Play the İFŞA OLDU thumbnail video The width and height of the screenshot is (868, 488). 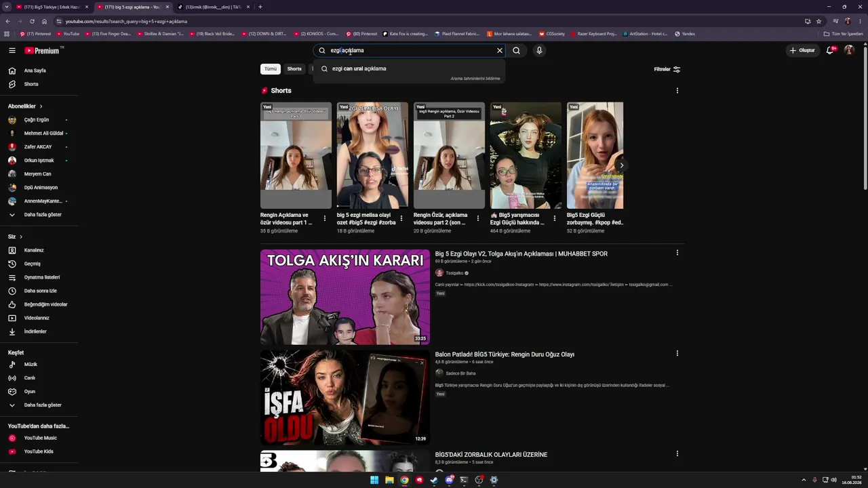pos(345,397)
